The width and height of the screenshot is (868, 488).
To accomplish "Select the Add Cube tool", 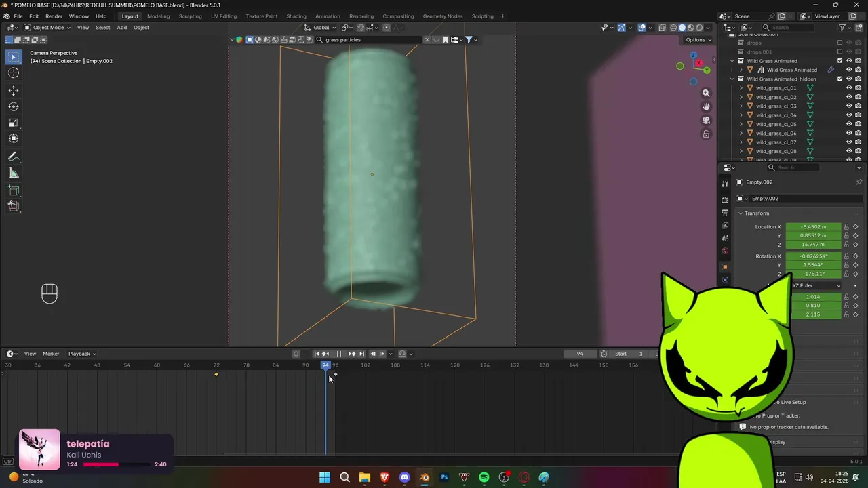I will tap(14, 191).
